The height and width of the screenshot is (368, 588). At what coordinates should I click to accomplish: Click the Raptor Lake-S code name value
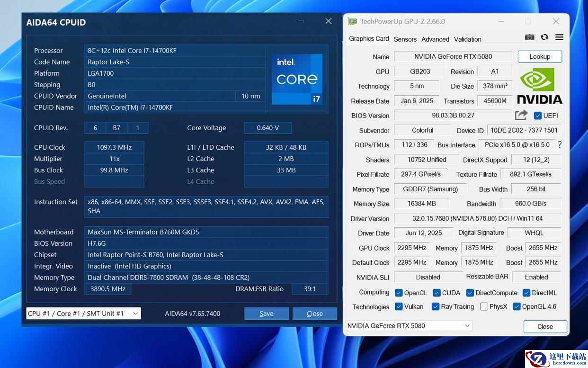click(175, 62)
